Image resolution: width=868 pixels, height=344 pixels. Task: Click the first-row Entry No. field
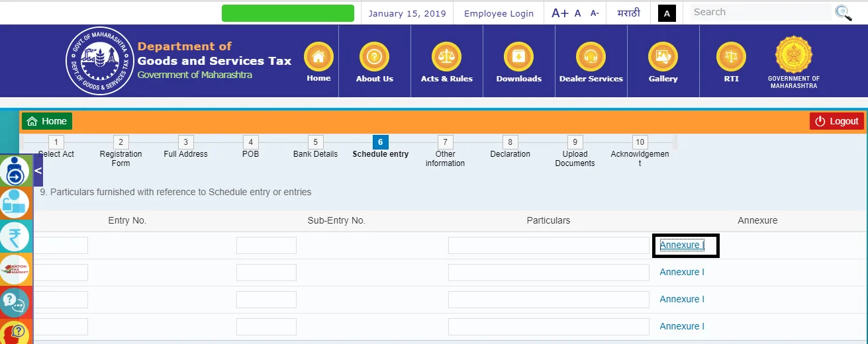click(61, 245)
